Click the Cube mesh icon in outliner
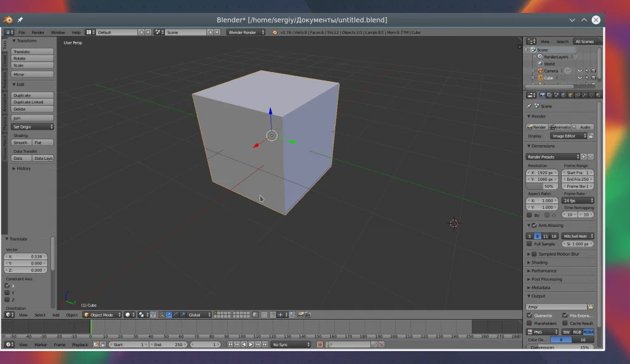 [540, 78]
